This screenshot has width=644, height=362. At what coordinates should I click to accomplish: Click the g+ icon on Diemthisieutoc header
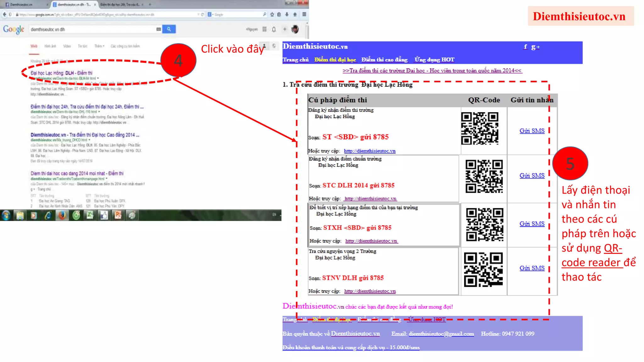pyautogui.click(x=535, y=47)
